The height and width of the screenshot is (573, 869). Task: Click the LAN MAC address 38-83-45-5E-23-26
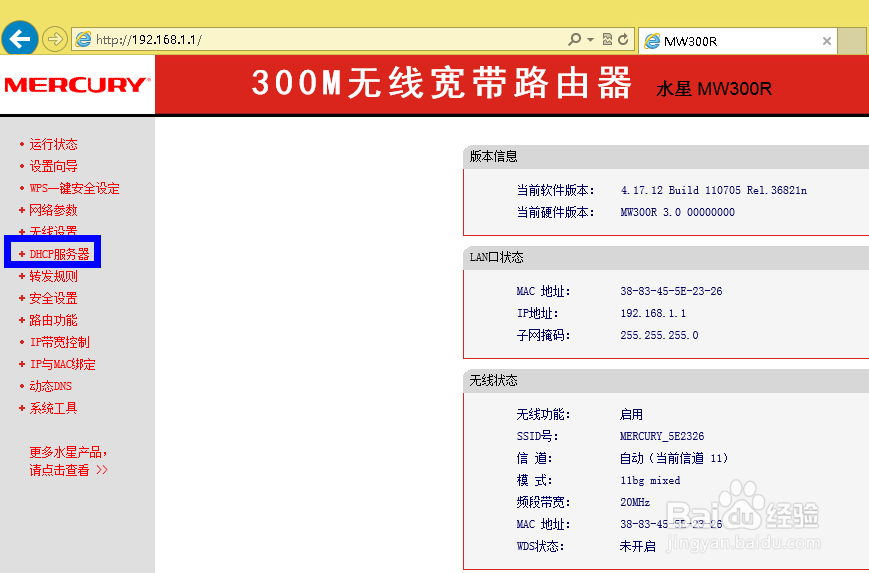671,291
